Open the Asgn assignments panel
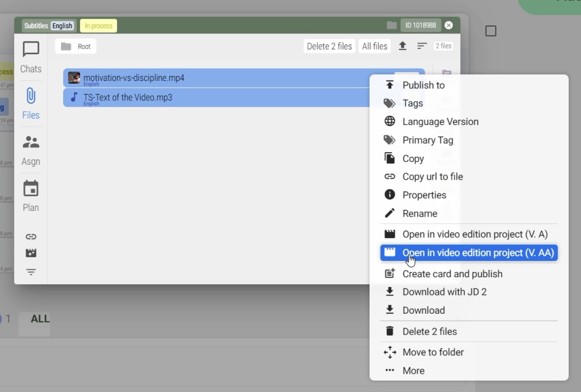 point(31,143)
